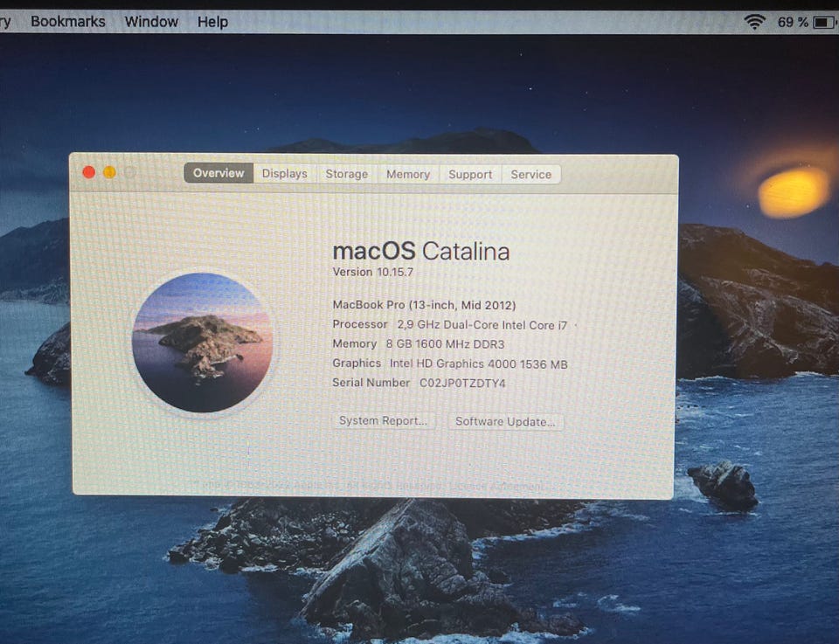The width and height of the screenshot is (839, 644).
Task: Click the Software Update... button
Action: 505,421
